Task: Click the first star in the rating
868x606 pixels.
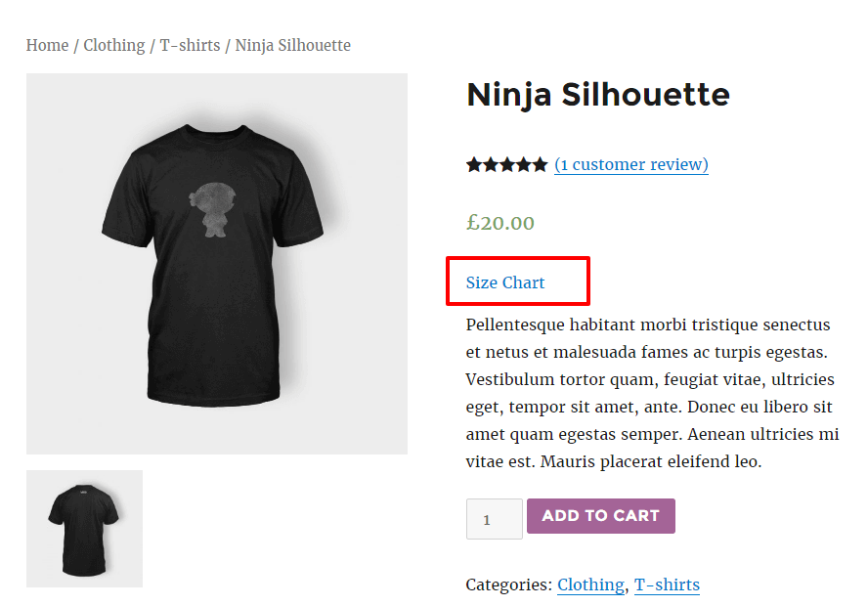Action: [x=474, y=164]
